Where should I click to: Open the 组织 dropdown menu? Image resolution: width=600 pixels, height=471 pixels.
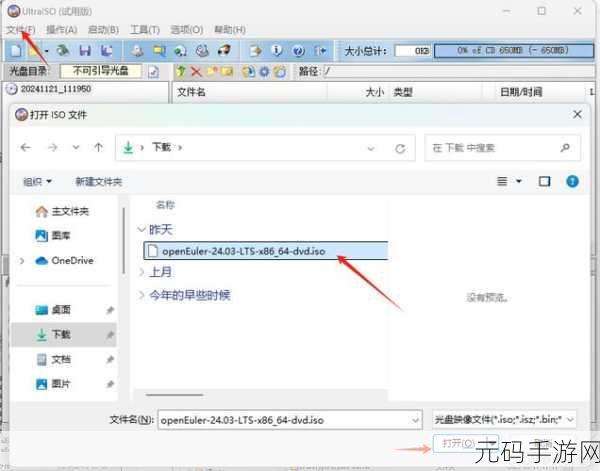(37, 181)
